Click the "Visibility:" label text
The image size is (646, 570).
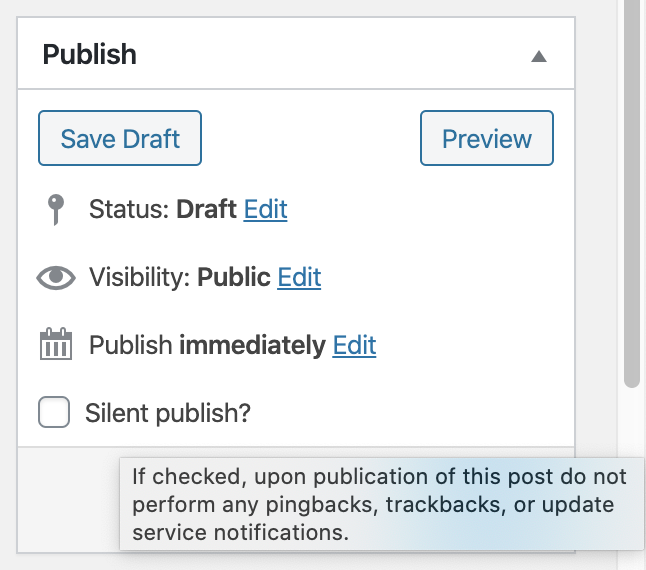[x=140, y=277]
